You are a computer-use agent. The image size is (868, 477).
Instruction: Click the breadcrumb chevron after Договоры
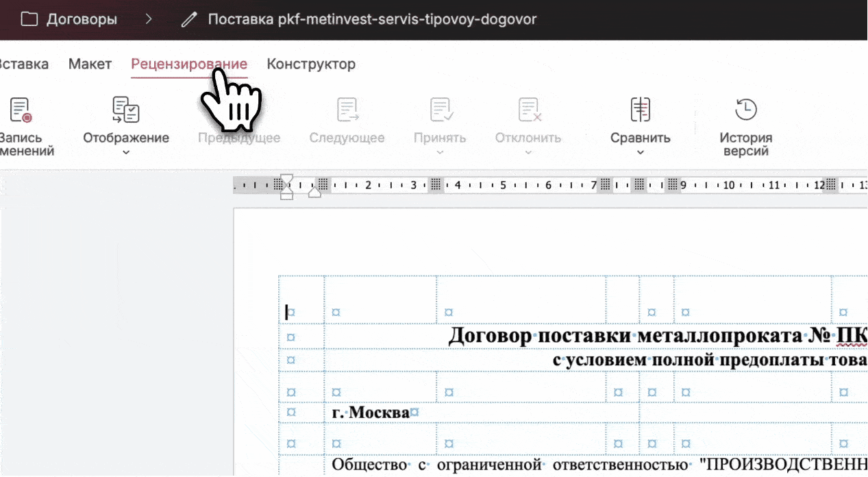pos(149,20)
